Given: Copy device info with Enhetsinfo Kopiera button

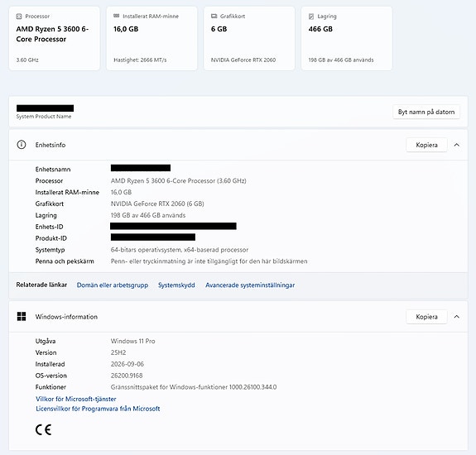Looking at the screenshot, I should tap(426, 145).
